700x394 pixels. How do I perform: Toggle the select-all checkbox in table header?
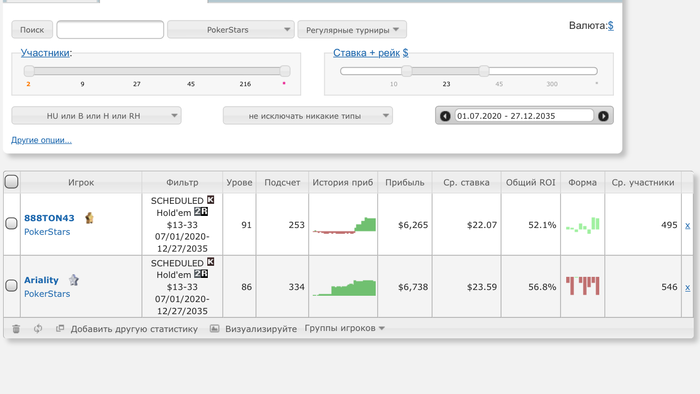click(x=12, y=182)
